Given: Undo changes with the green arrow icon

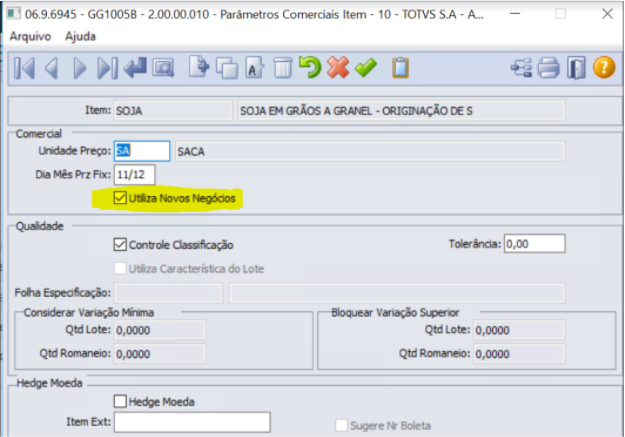Looking at the screenshot, I should tap(310, 67).
